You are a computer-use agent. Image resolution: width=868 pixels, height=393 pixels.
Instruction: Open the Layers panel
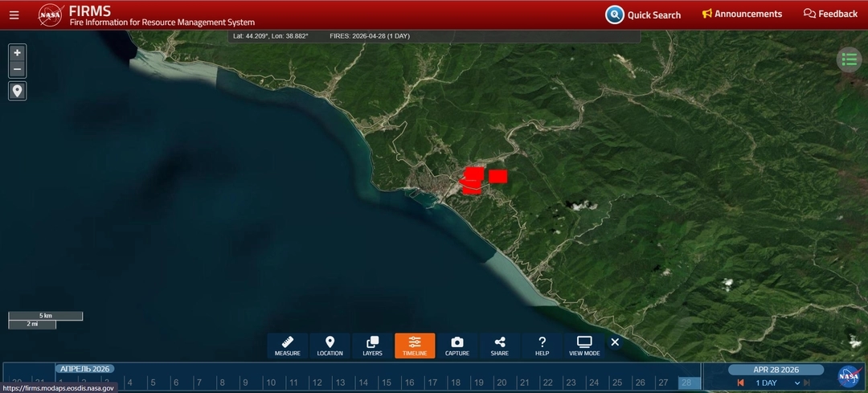[x=372, y=346]
